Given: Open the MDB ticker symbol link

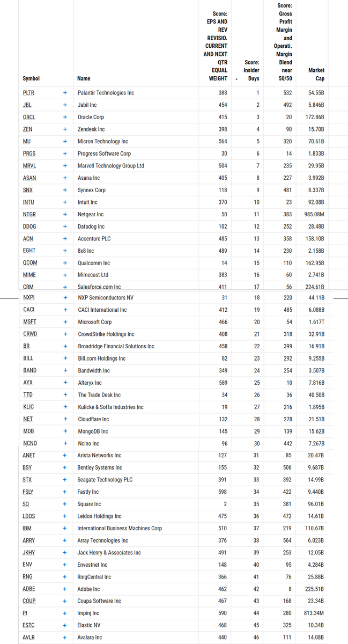Looking at the screenshot, I should pos(28,431).
